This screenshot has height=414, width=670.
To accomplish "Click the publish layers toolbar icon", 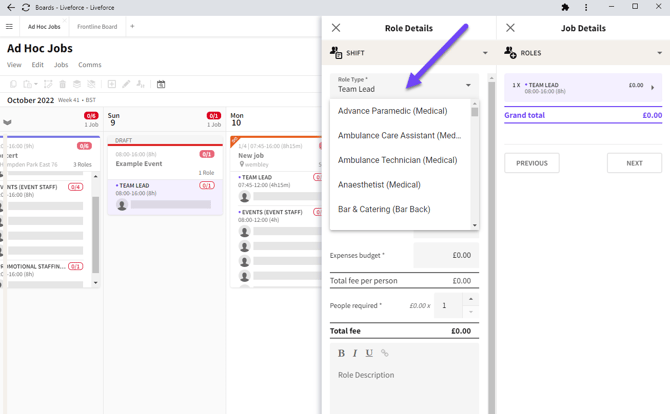I will point(77,84).
